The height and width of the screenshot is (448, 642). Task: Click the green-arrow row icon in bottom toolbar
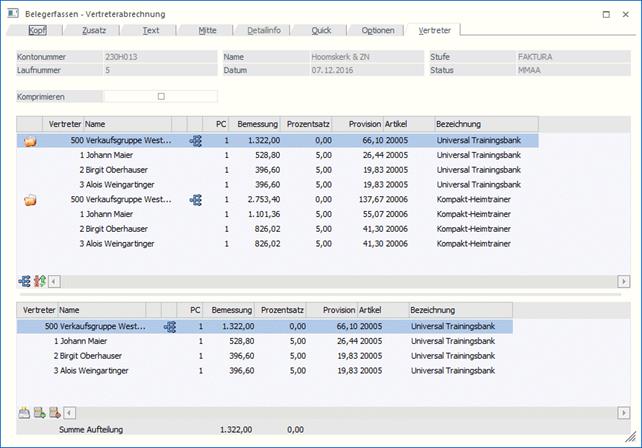[39, 412]
